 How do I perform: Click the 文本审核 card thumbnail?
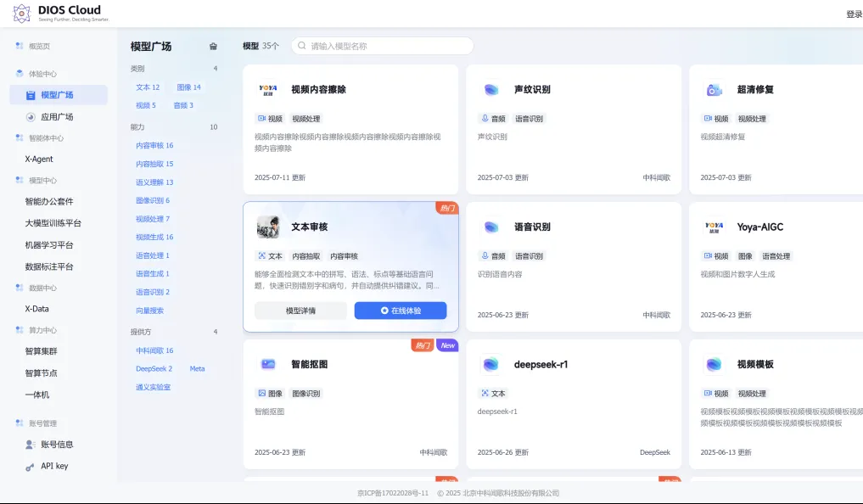(268, 227)
